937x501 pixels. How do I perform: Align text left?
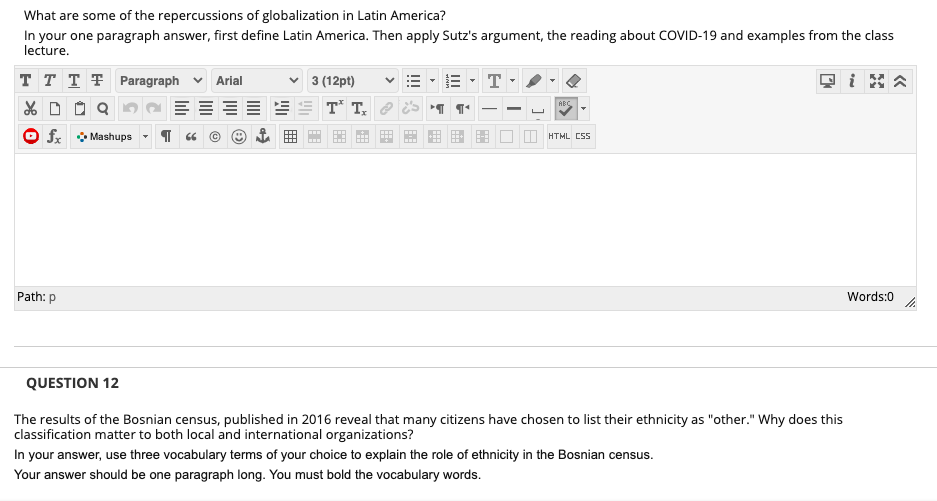click(x=182, y=108)
